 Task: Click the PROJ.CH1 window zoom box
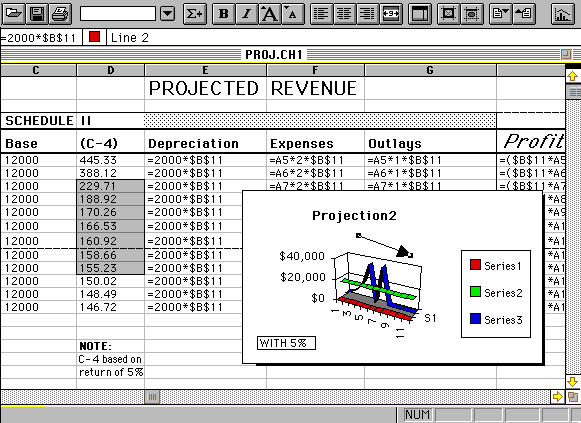pos(566,54)
